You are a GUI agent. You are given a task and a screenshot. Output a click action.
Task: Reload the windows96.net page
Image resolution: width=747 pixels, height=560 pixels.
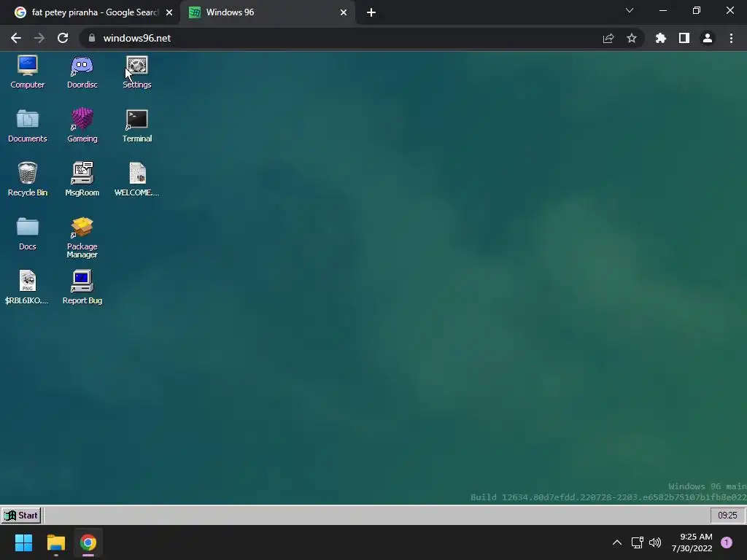click(63, 38)
